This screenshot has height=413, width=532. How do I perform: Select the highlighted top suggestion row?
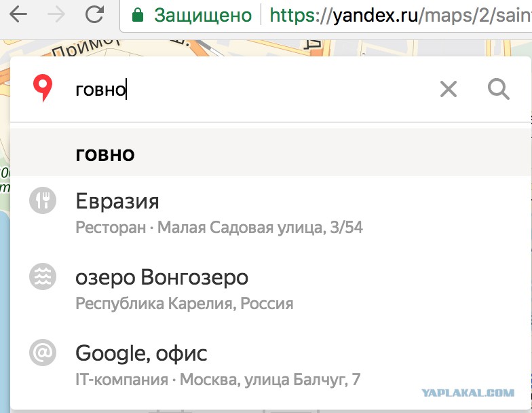tap(270, 152)
